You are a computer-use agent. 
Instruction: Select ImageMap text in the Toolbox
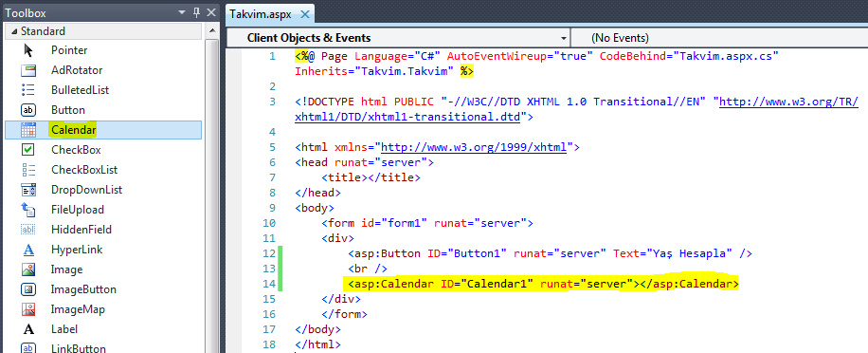tap(78, 309)
